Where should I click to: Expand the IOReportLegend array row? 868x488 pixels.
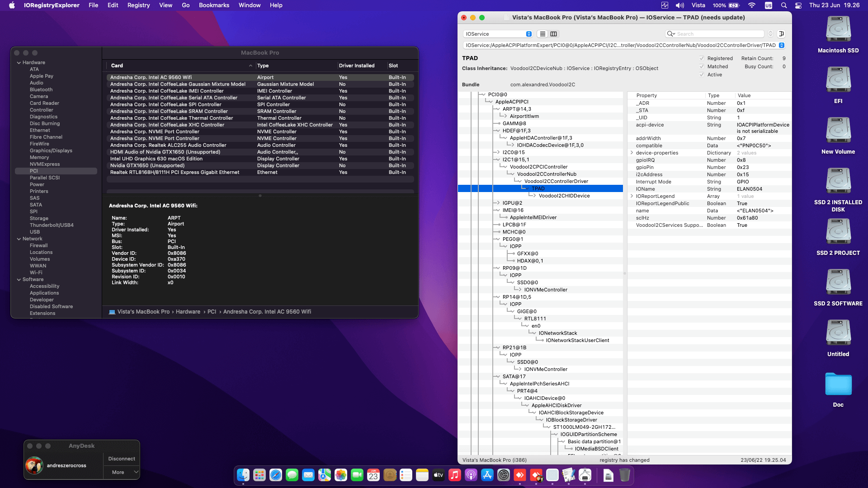(x=632, y=196)
